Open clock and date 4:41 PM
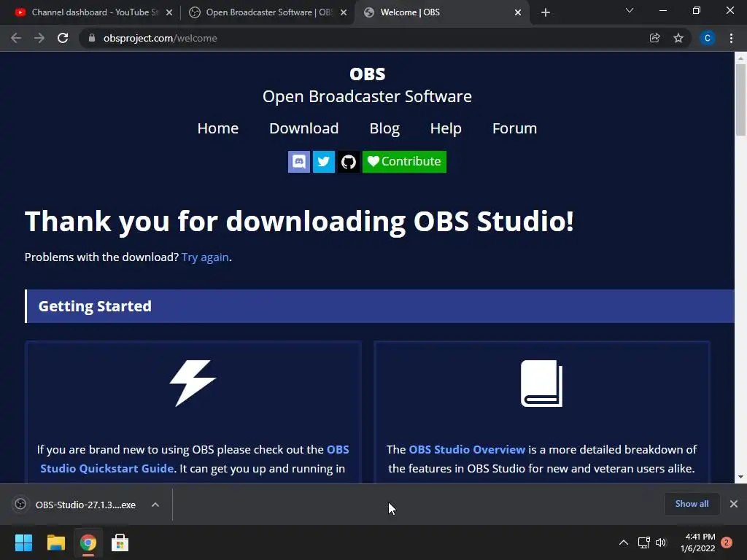Screen dimensions: 747x560 click(x=698, y=542)
